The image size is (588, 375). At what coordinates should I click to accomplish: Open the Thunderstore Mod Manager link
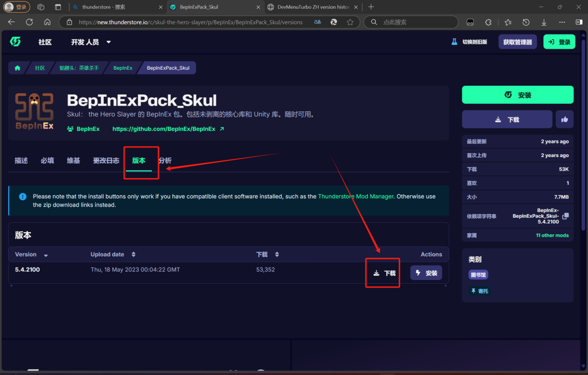coord(356,196)
